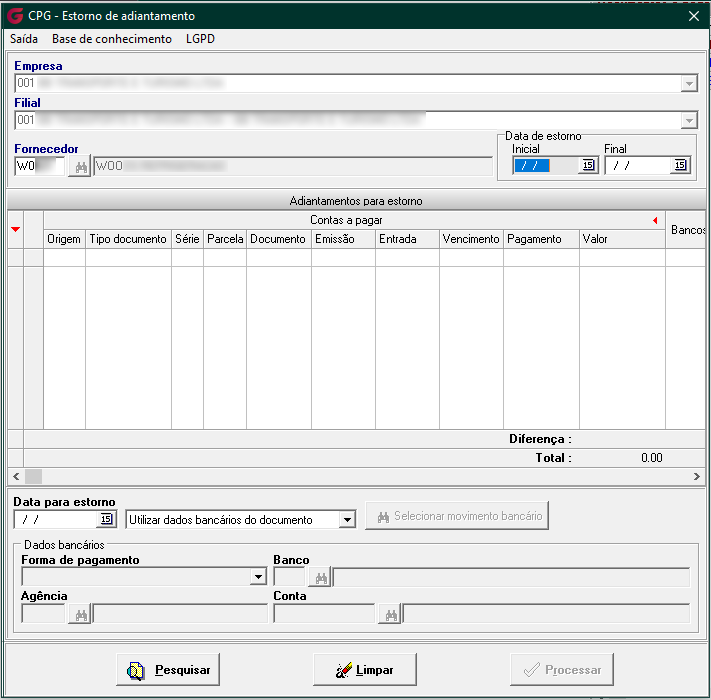711x700 pixels.
Task: Focus the Inicial date field
Action: point(545,165)
